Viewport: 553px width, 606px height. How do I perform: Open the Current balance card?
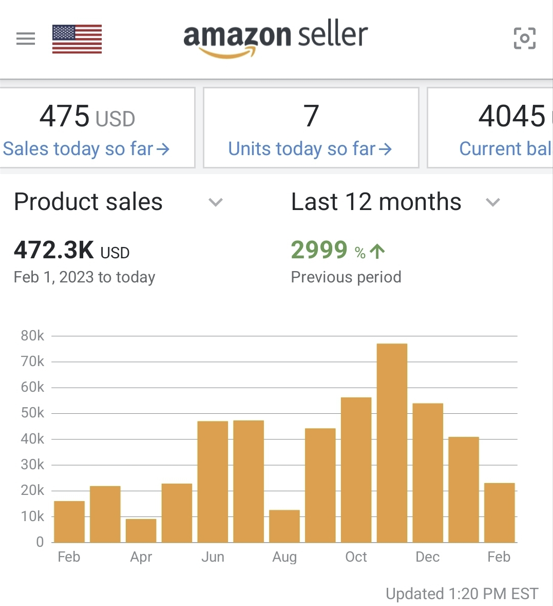pos(490,128)
